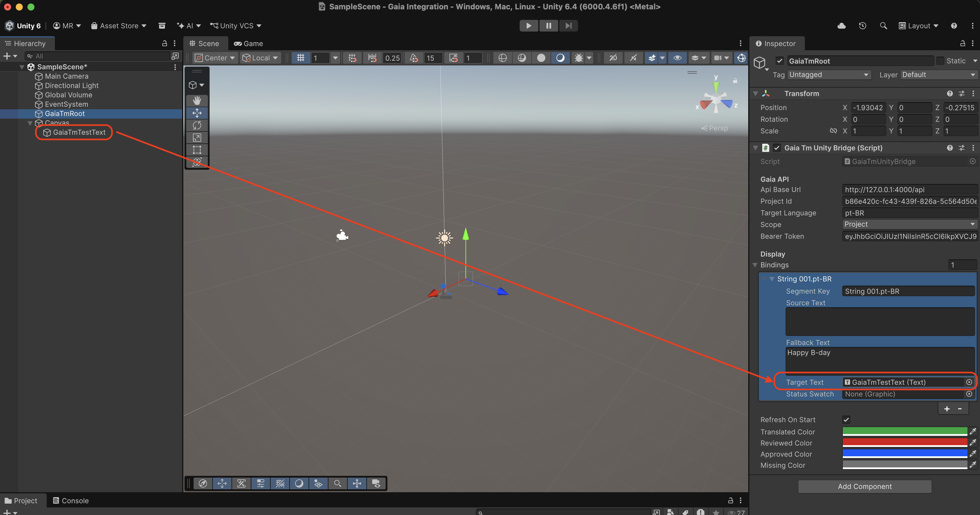Viewport: 980px width, 515px height.
Task: Toggle grid visibility in Scene view
Action: click(301, 58)
